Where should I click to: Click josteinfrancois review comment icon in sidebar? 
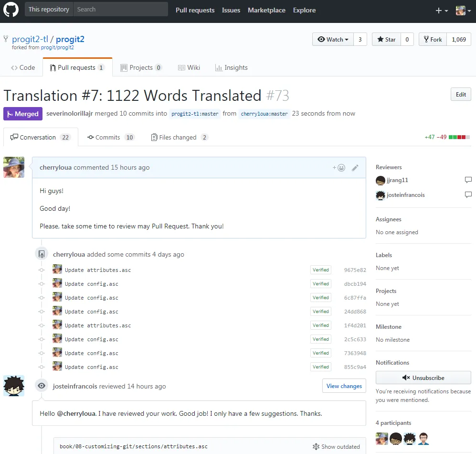(x=468, y=195)
